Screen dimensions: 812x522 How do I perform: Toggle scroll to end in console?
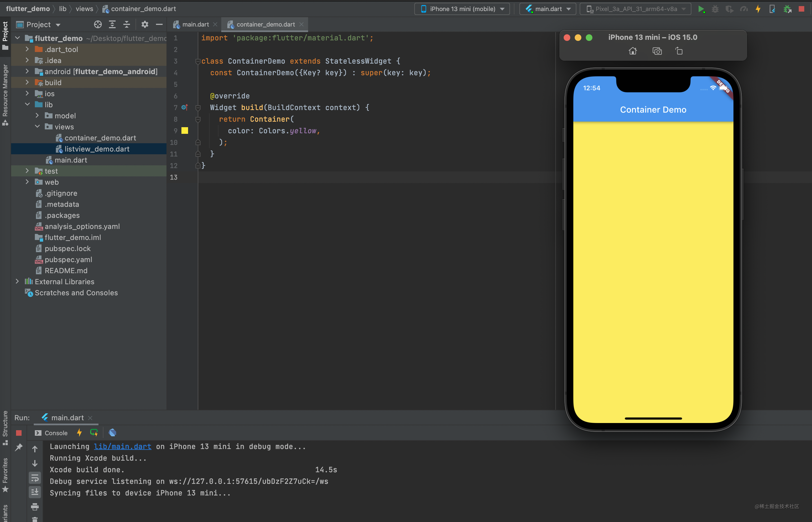click(x=35, y=492)
